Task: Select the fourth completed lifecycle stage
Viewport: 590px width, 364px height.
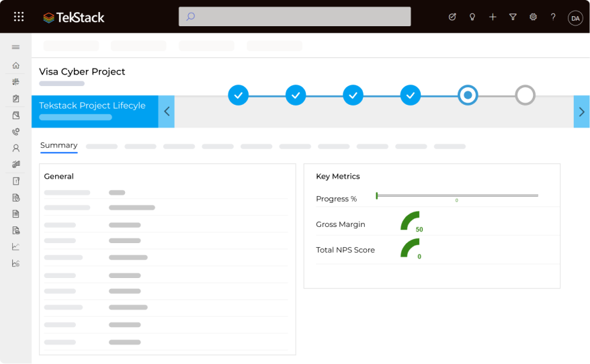Action: (x=411, y=95)
